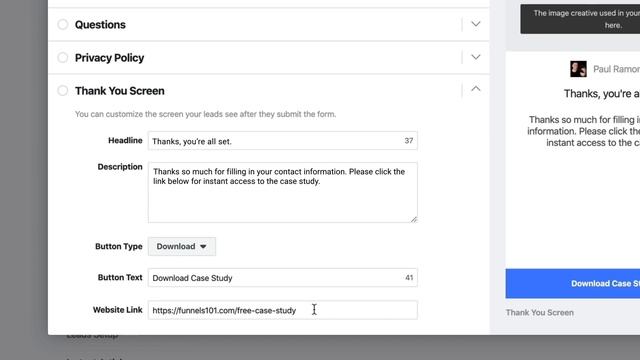Select the Questions section radio circle
This screenshot has height=360, width=640.
coord(62,24)
